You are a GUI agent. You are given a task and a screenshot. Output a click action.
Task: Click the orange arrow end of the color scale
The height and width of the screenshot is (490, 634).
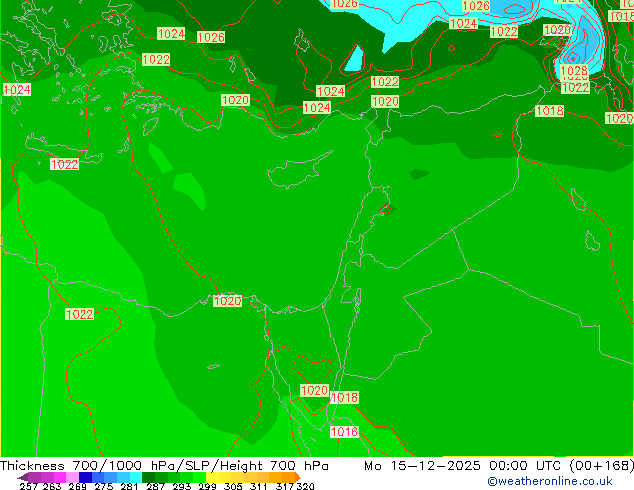coord(298,477)
